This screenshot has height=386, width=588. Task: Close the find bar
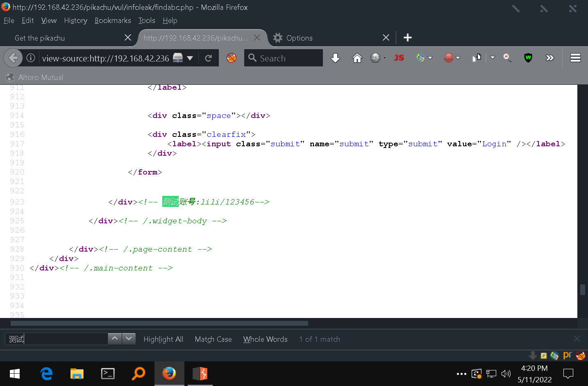pos(577,338)
